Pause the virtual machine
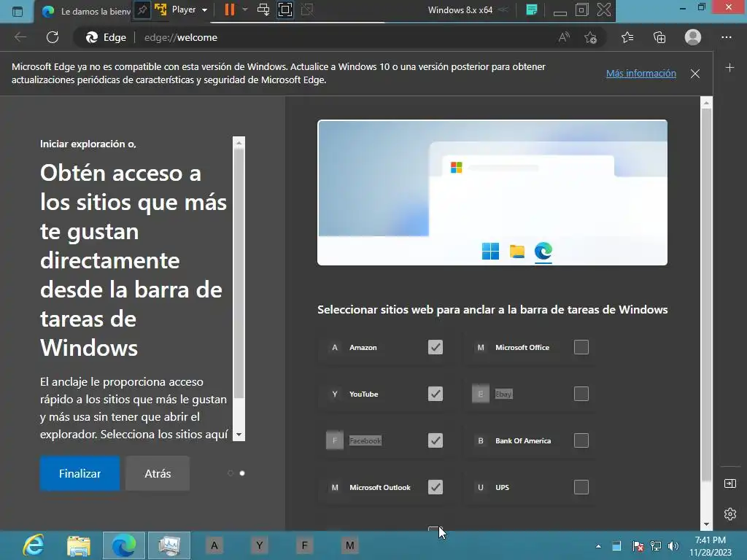The width and height of the screenshot is (747, 560). (230, 9)
